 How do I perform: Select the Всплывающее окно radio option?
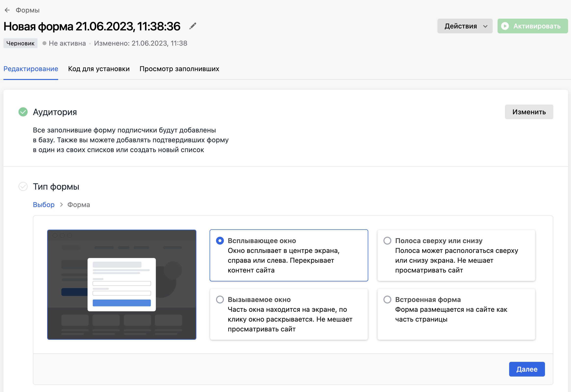click(x=220, y=241)
